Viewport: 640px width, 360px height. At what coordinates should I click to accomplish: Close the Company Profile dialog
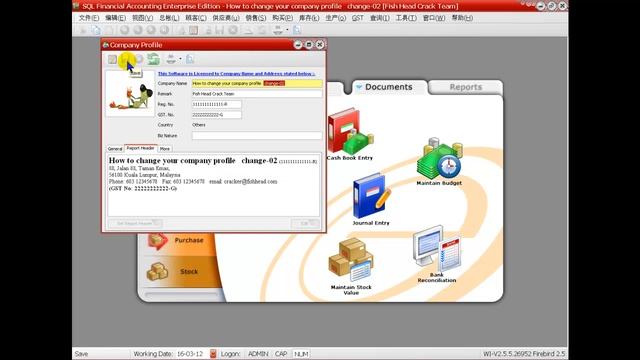click(x=320, y=45)
